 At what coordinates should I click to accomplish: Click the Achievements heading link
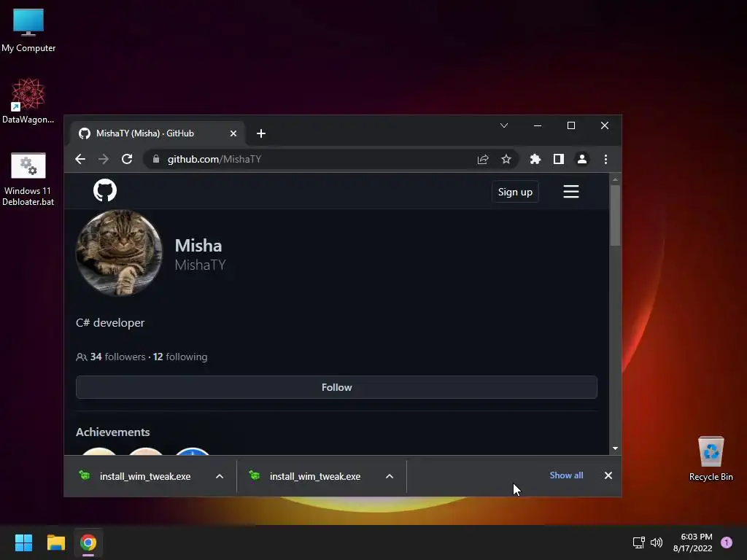point(113,432)
